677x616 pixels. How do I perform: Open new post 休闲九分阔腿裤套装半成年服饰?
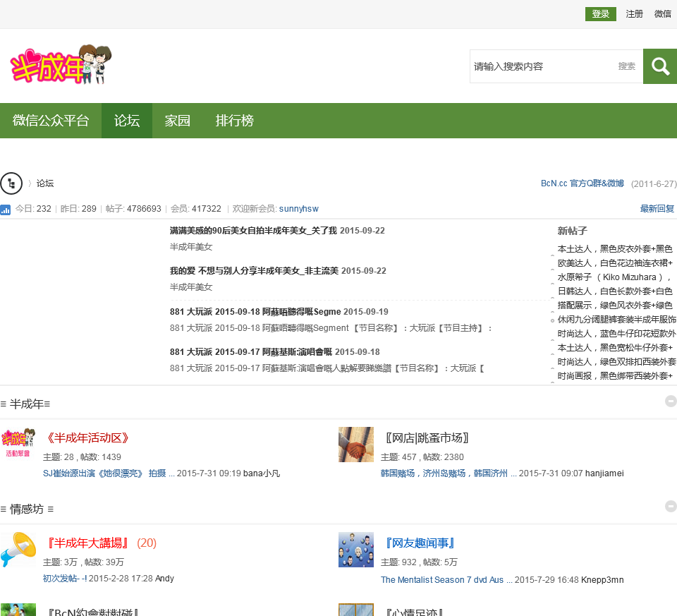click(x=616, y=320)
